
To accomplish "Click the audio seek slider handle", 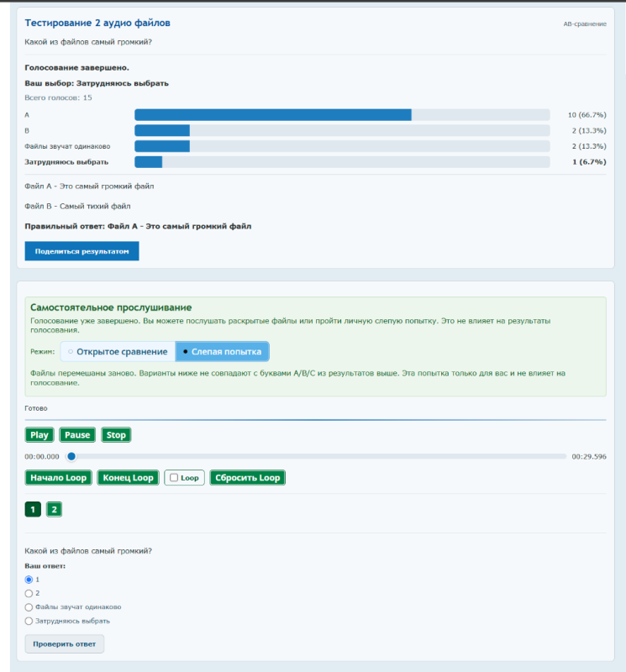I will tap(71, 456).
